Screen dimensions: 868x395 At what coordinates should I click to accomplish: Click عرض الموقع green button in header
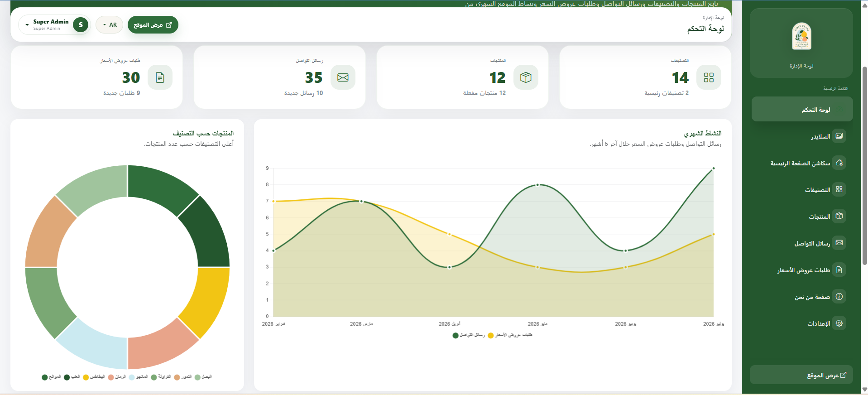153,25
